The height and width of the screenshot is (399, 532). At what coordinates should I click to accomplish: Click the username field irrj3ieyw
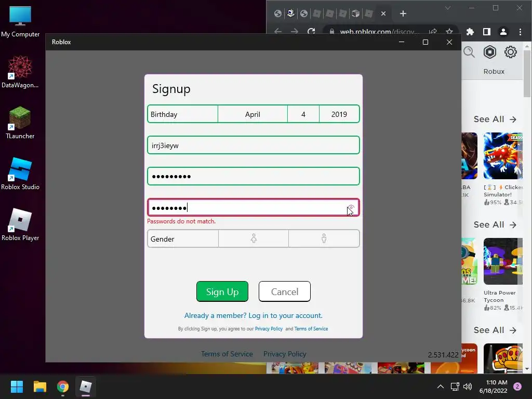coord(254,145)
